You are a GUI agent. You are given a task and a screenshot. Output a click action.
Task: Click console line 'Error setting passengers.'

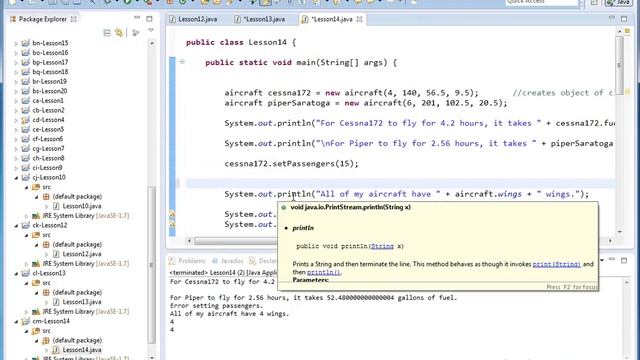[x=216, y=306]
